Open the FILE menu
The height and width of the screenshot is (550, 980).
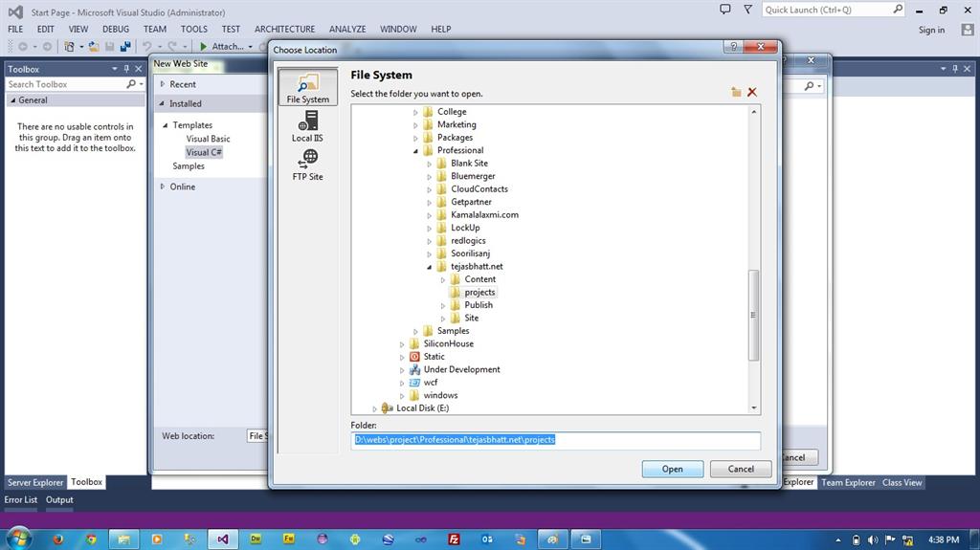coord(15,29)
